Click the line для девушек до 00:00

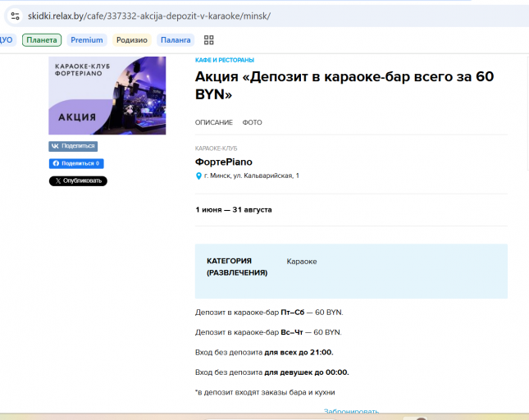pos(272,372)
